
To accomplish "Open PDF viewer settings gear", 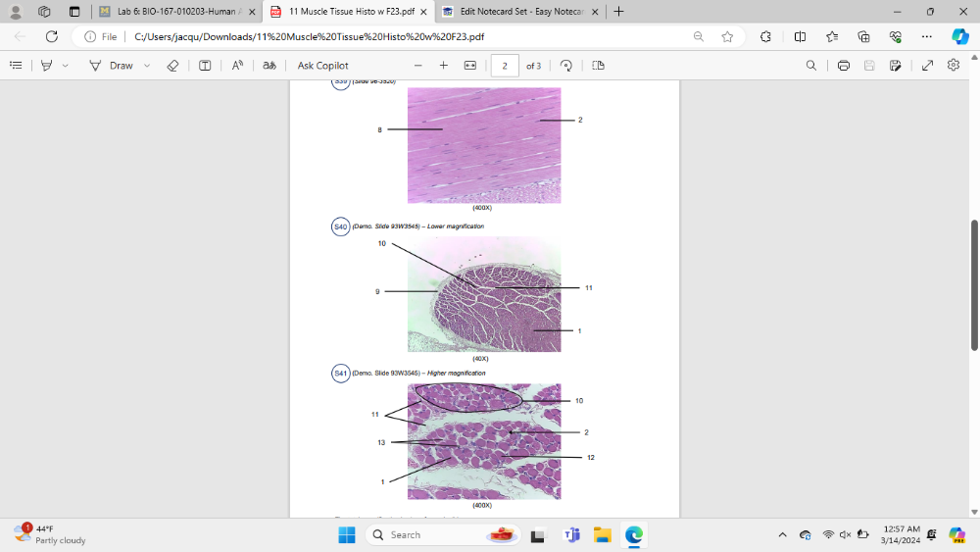I will [954, 66].
